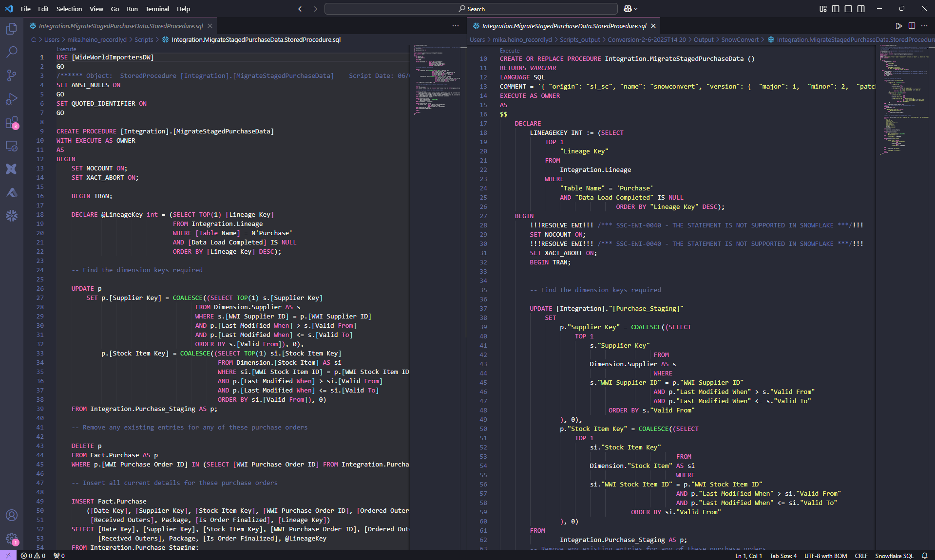Toggle the primary sidebar visibility
The height and width of the screenshot is (560, 935).
pos(835,9)
